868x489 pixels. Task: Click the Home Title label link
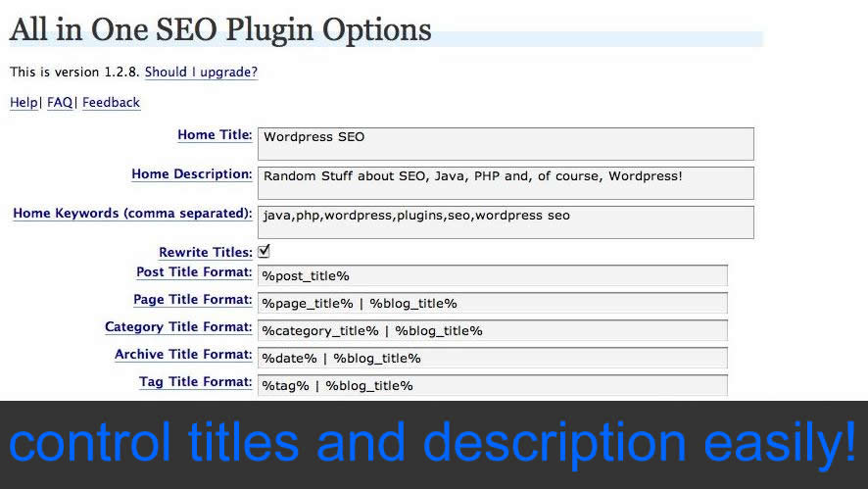point(215,135)
